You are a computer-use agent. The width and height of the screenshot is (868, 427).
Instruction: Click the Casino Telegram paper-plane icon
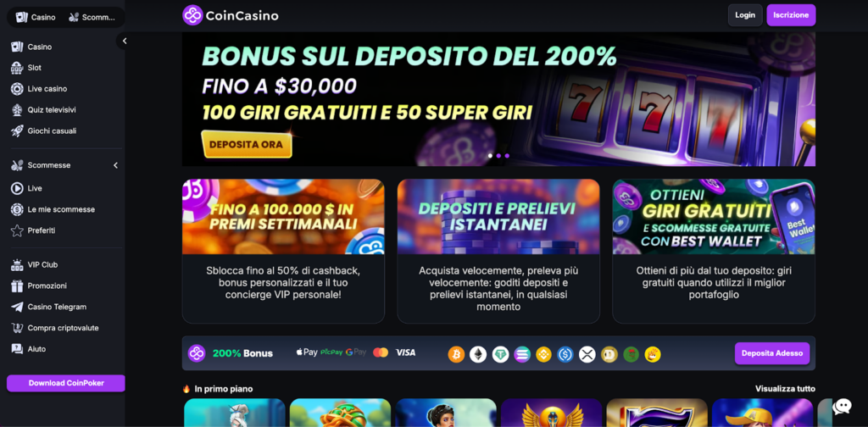pos(17,307)
